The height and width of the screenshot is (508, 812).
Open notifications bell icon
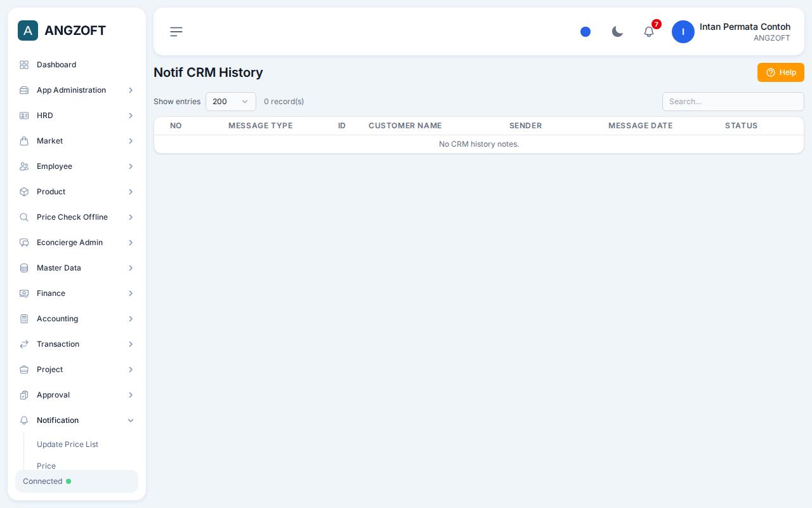pos(649,32)
